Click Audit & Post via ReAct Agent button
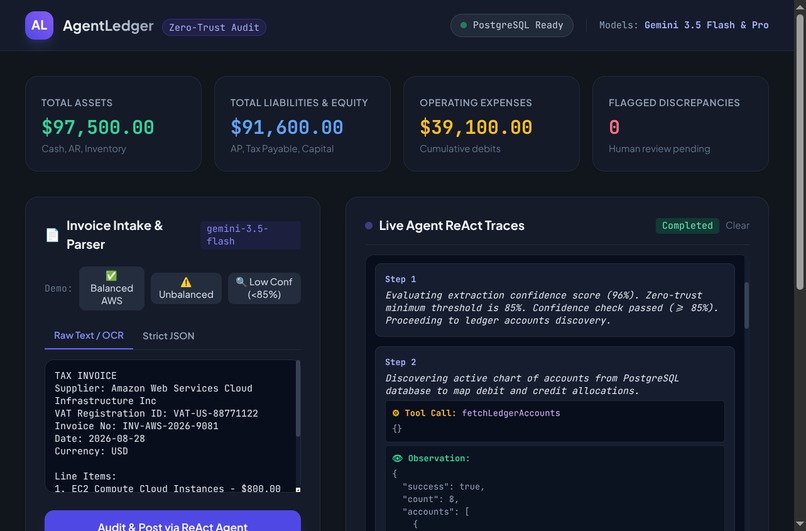Screen dimensions: 806x531 173,522
